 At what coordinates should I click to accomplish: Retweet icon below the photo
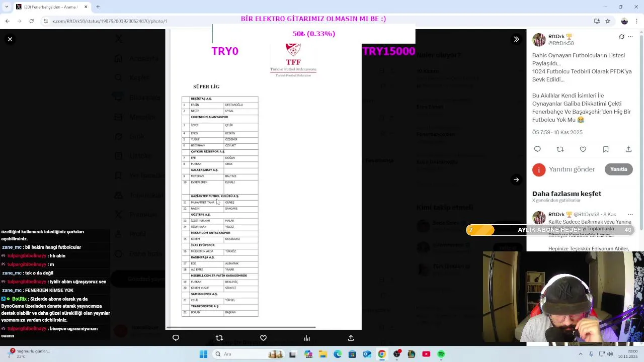(219, 338)
